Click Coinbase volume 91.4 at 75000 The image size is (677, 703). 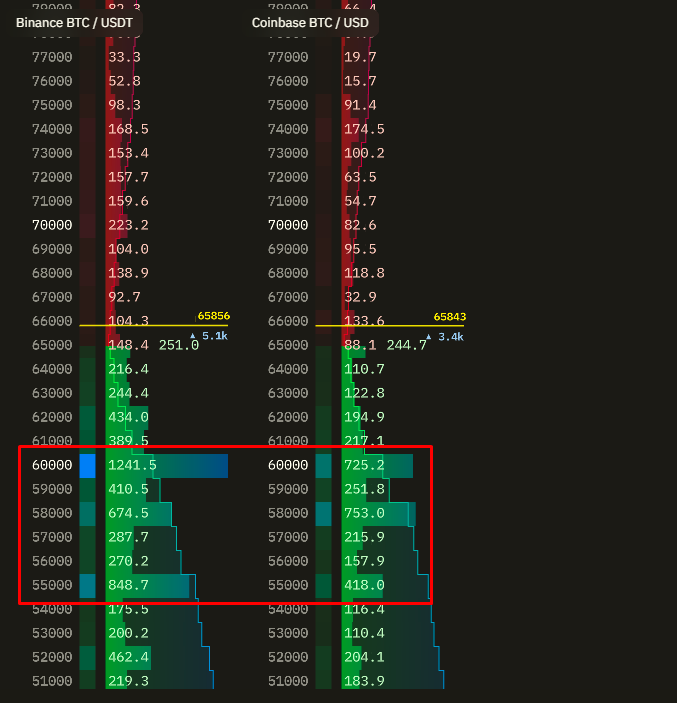coord(360,105)
